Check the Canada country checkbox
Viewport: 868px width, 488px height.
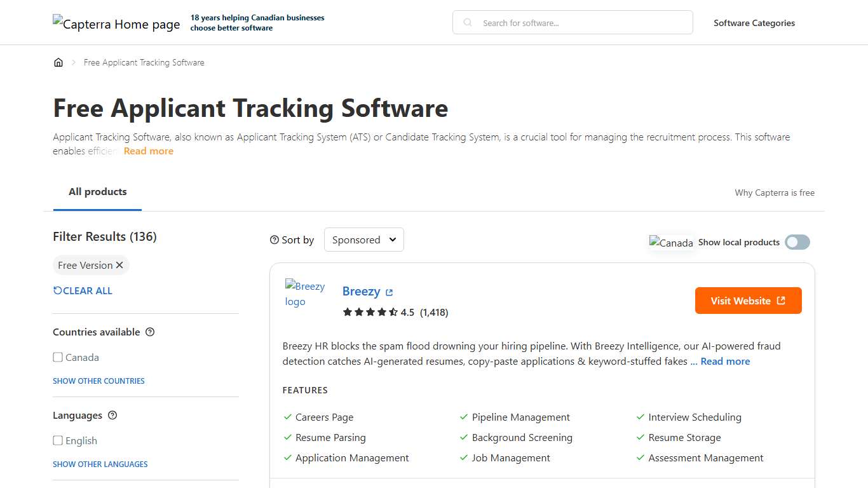(58, 357)
